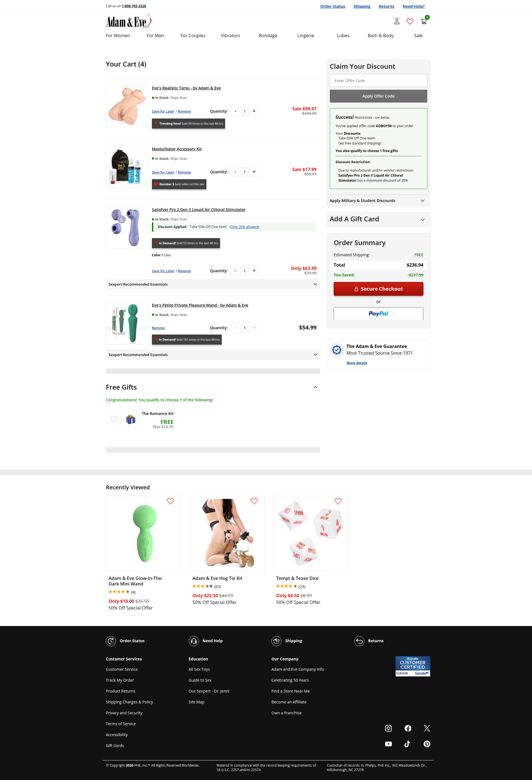532x780 pixels.
Task: Open the Lingerie menu
Action: pos(306,35)
